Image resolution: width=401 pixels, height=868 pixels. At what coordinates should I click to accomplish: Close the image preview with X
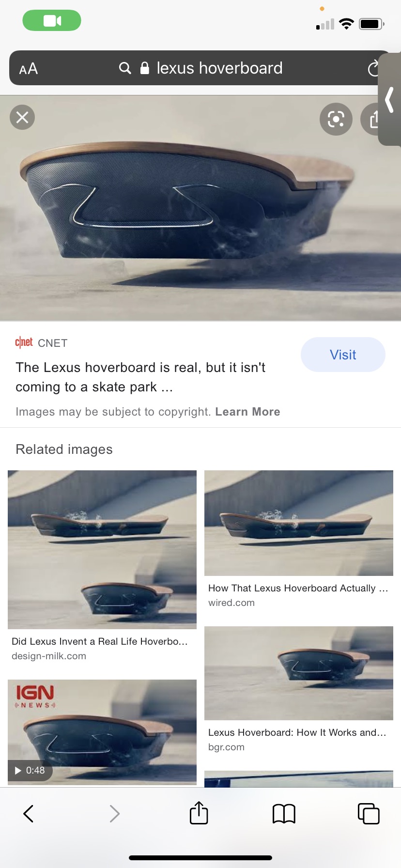[22, 117]
